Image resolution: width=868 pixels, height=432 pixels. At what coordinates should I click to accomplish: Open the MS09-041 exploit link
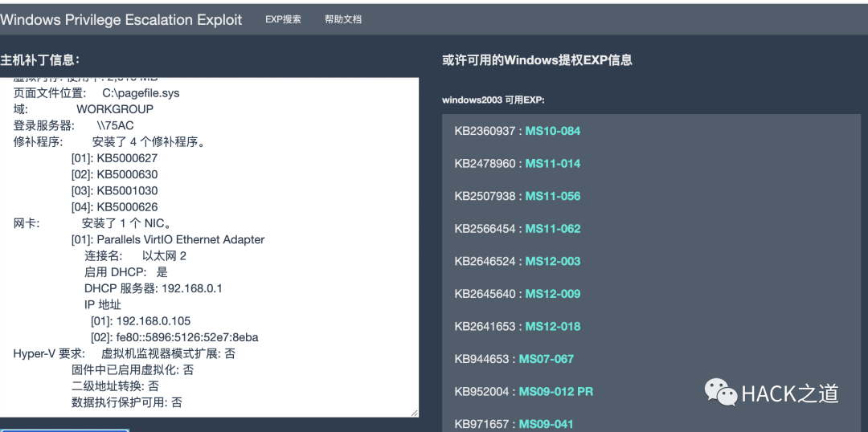click(547, 424)
